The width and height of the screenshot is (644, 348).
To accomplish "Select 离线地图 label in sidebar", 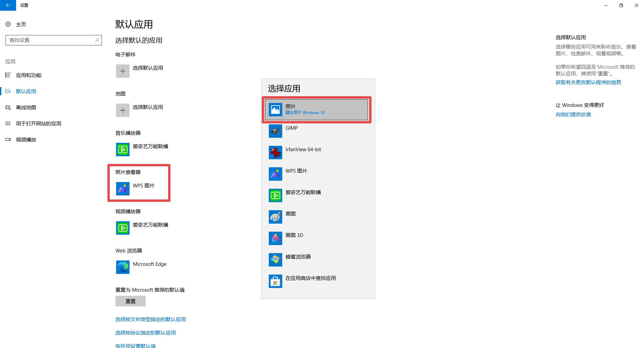I will (x=26, y=108).
